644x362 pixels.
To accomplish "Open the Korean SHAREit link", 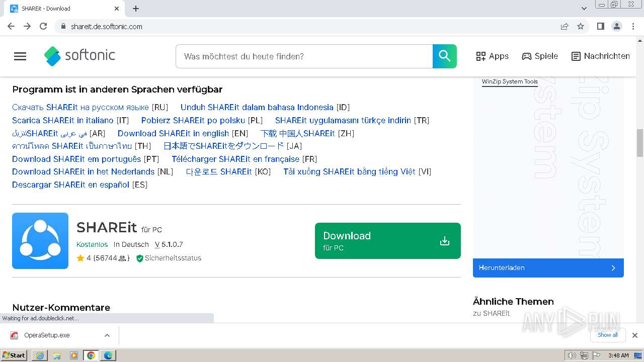I will tap(219, 171).
